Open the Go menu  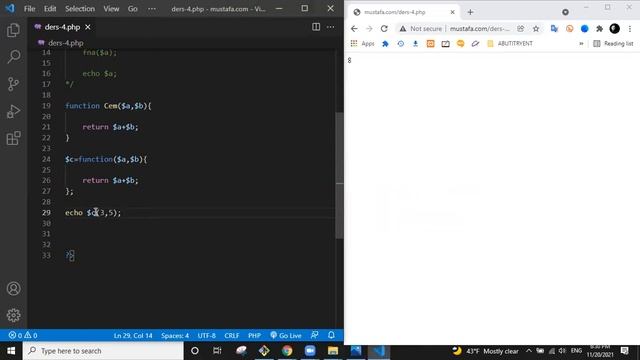coord(133,9)
